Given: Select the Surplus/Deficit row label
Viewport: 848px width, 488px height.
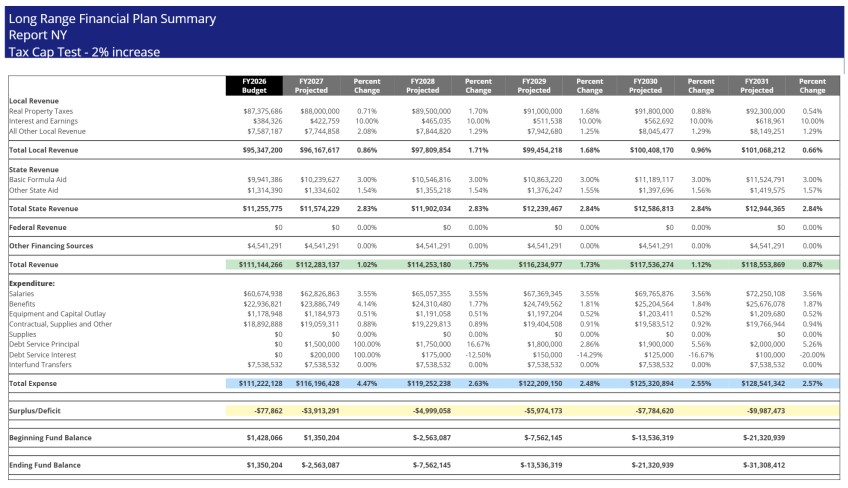Looking at the screenshot, I should coord(35,410).
